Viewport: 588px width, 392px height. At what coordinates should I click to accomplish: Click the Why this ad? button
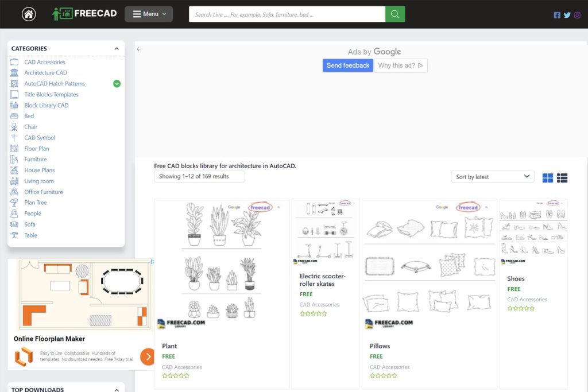click(x=400, y=65)
